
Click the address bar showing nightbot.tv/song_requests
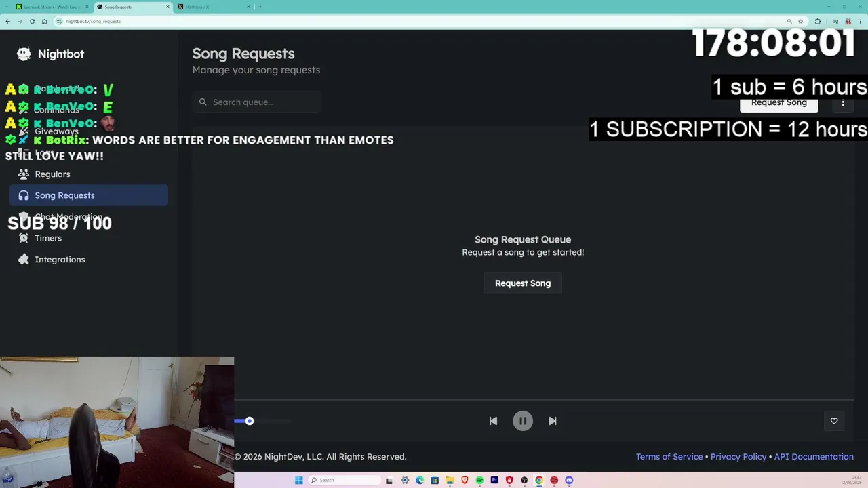coord(420,21)
